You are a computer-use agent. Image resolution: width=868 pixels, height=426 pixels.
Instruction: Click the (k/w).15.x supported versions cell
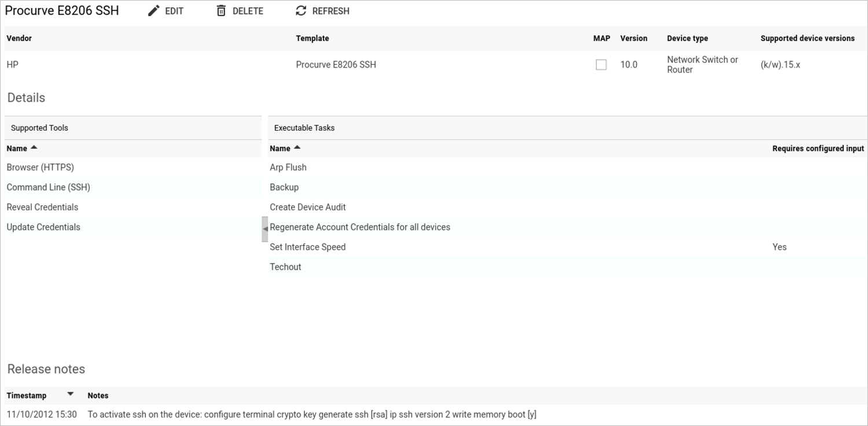pyautogui.click(x=780, y=65)
